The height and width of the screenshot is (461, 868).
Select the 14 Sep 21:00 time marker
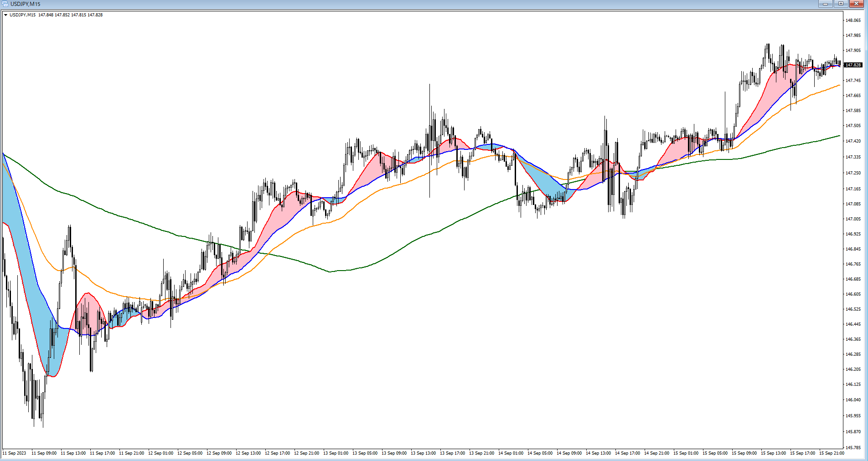pos(656,453)
